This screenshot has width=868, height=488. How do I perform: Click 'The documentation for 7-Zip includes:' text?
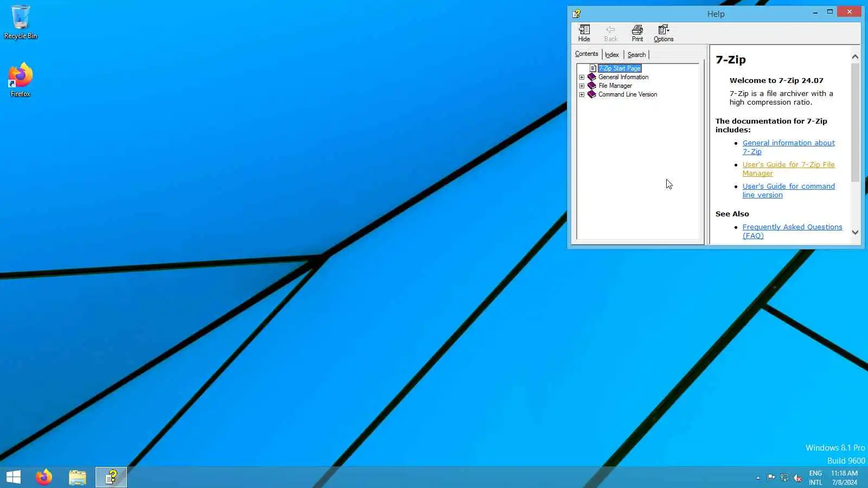click(771, 125)
